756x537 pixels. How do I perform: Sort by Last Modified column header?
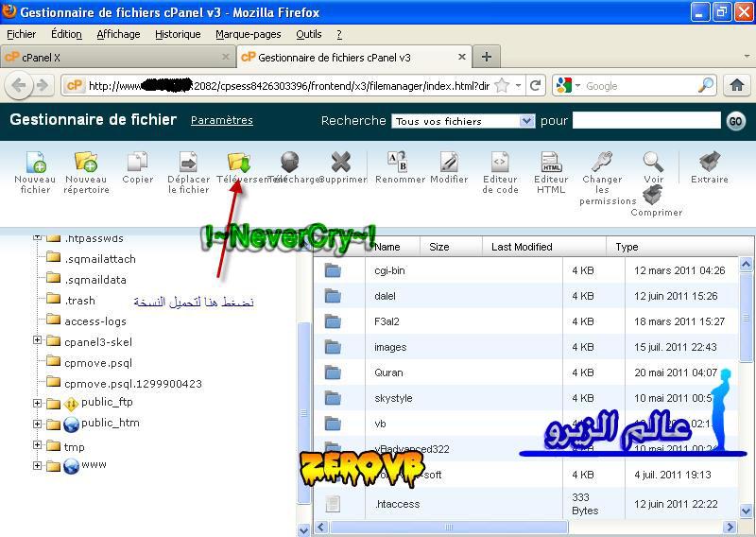(x=522, y=247)
